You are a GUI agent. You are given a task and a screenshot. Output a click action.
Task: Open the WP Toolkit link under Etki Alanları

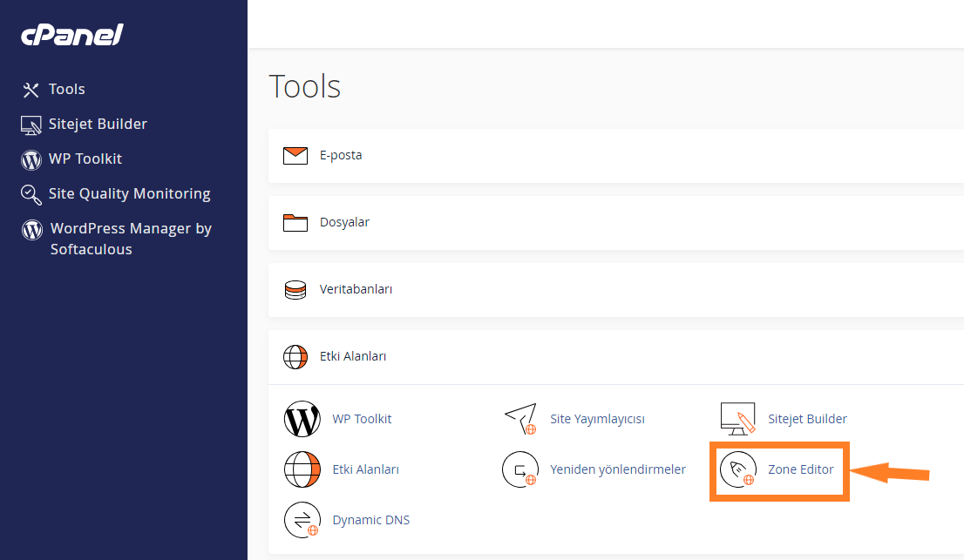[362, 420]
